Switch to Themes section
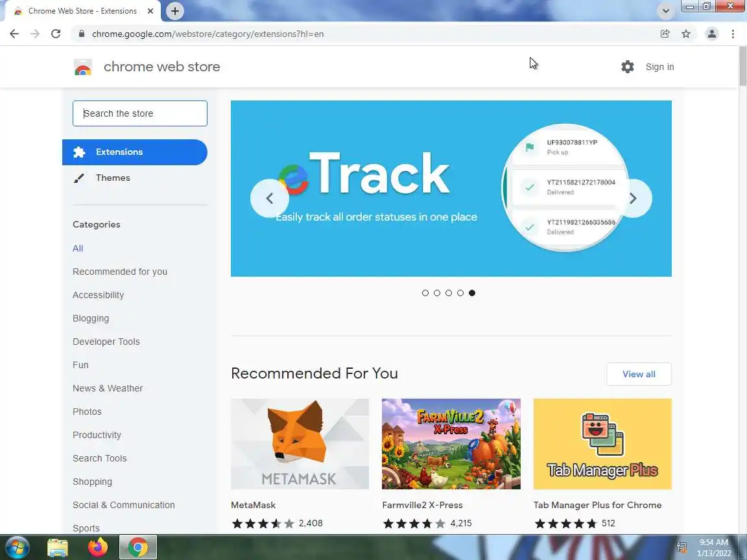Screen dimensions: 747x560 [x=113, y=178]
